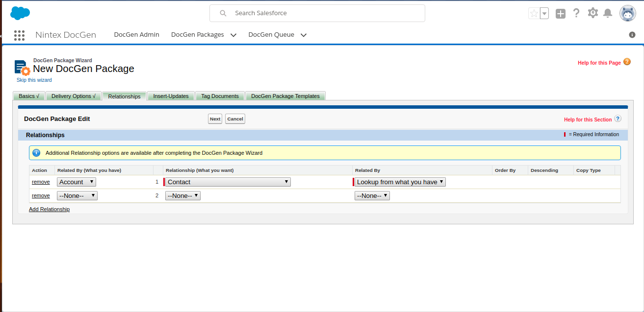Viewport: 644px width, 312px height.
Task: Open the Setup gear icon
Action: click(x=592, y=13)
